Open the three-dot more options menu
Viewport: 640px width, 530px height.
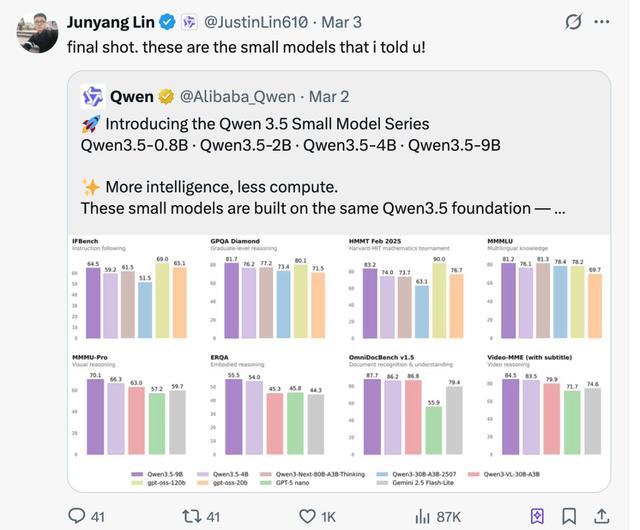point(602,21)
